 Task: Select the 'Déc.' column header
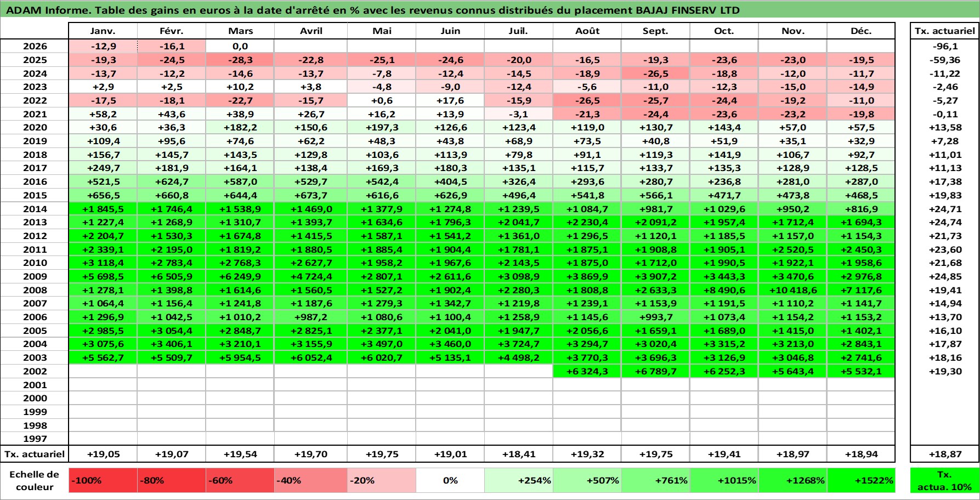click(x=861, y=31)
